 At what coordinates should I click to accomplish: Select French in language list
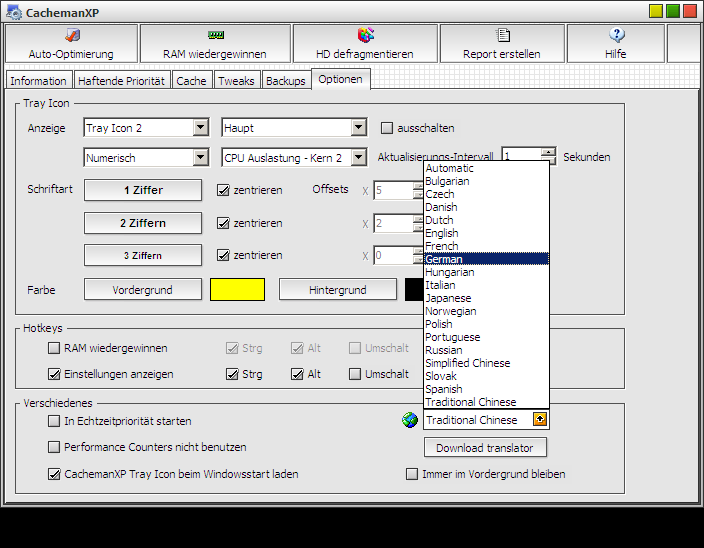pos(486,246)
